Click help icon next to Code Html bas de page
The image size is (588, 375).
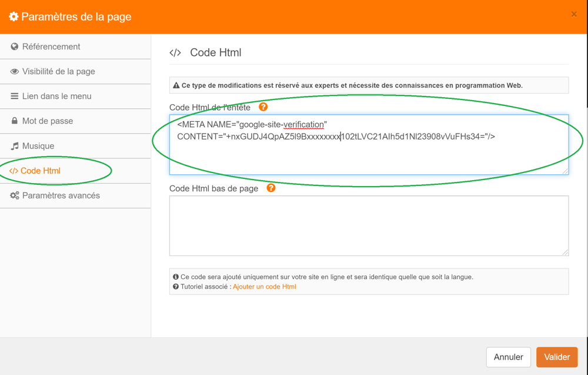[x=270, y=188]
